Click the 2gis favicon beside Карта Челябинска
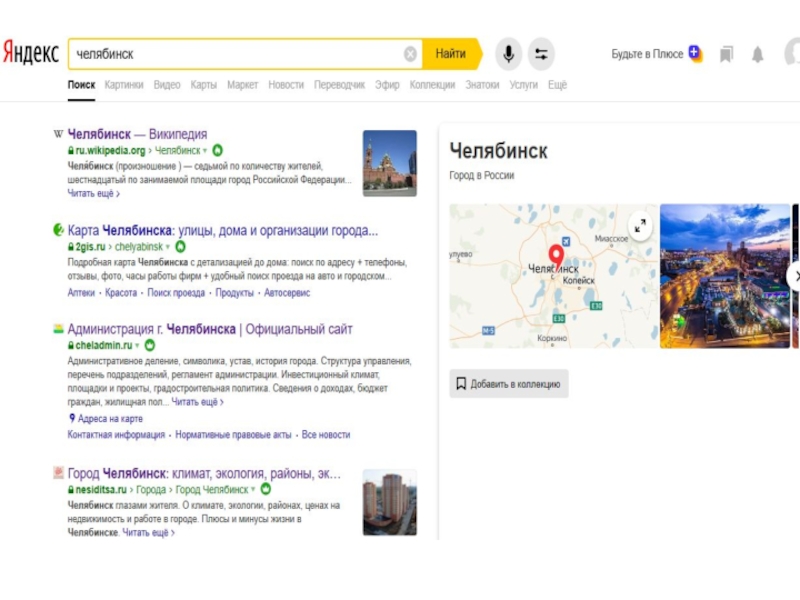800x600 pixels. coord(58,230)
